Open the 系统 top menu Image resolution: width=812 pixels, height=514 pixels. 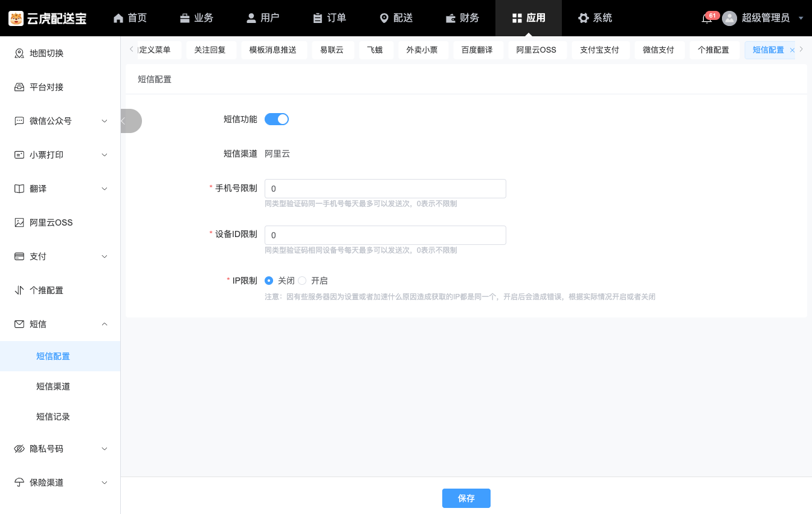coord(595,18)
